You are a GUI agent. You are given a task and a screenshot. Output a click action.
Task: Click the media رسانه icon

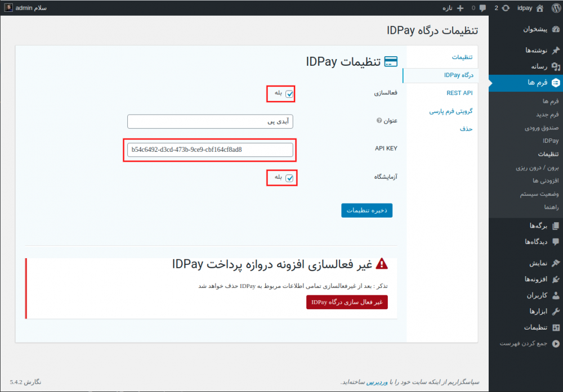(x=556, y=66)
